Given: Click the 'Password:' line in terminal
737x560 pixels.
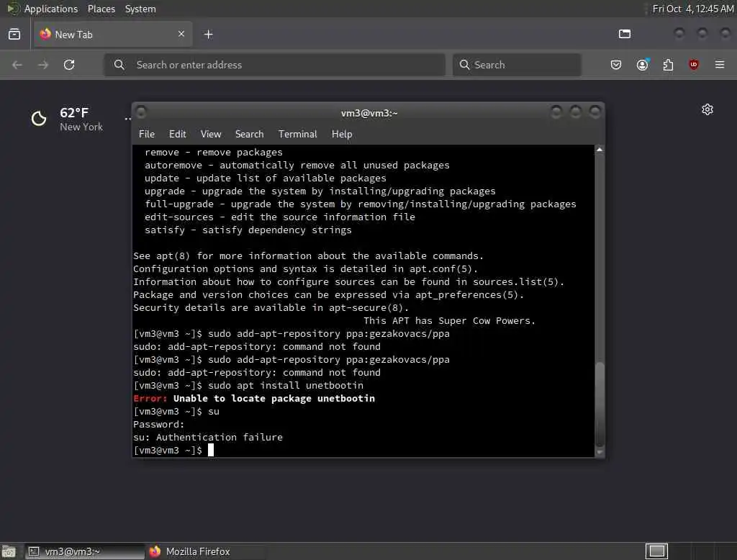Looking at the screenshot, I should (158, 424).
